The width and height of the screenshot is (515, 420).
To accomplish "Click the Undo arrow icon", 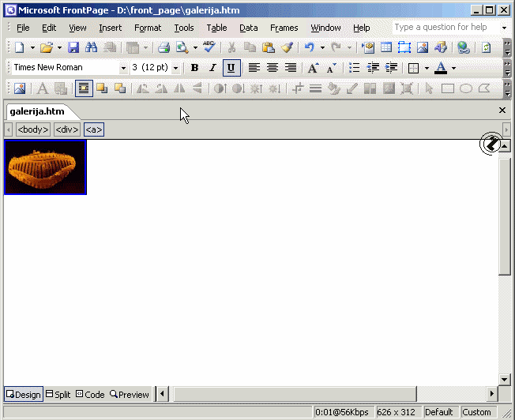I will pos(309,47).
